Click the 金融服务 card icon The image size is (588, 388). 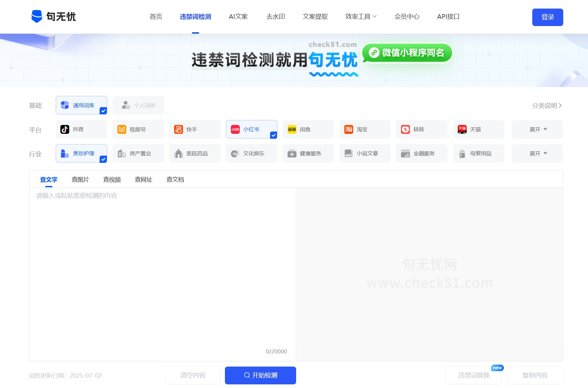(405, 154)
